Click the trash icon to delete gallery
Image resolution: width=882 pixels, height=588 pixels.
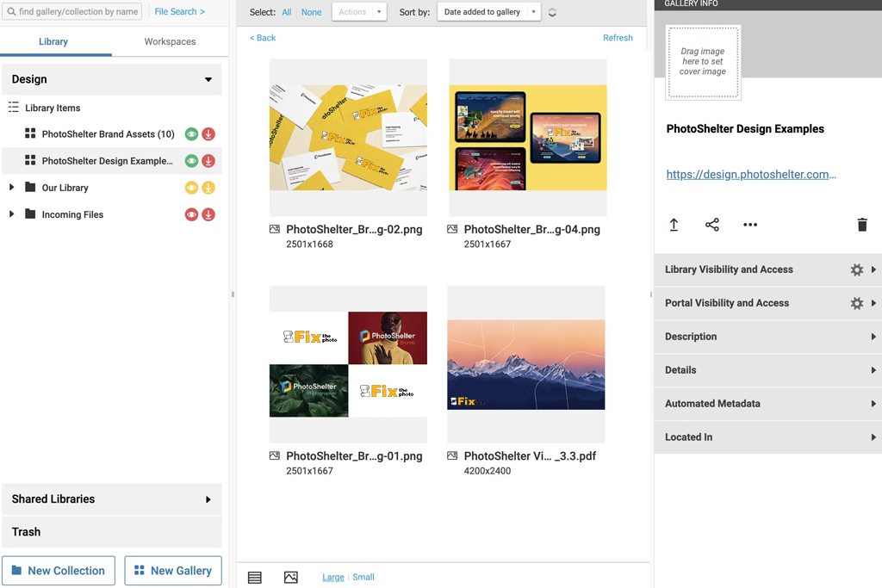pyautogui.click(x=861, y=225)
